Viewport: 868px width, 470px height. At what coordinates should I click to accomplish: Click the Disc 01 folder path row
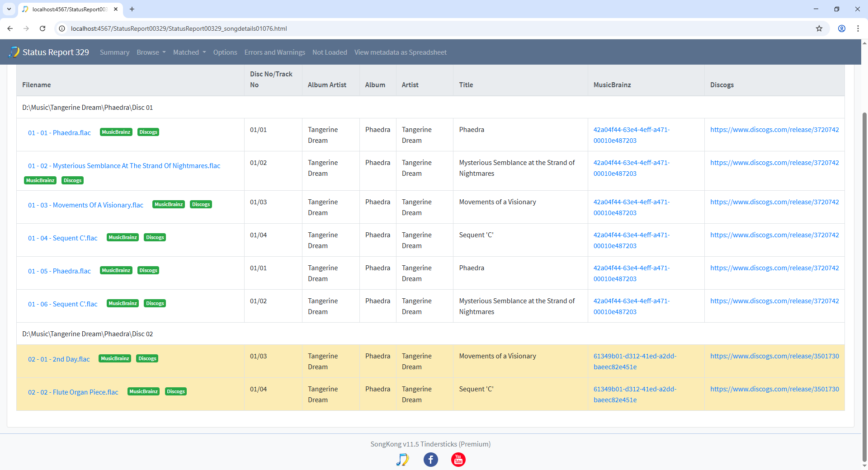[x=430, y=108]
